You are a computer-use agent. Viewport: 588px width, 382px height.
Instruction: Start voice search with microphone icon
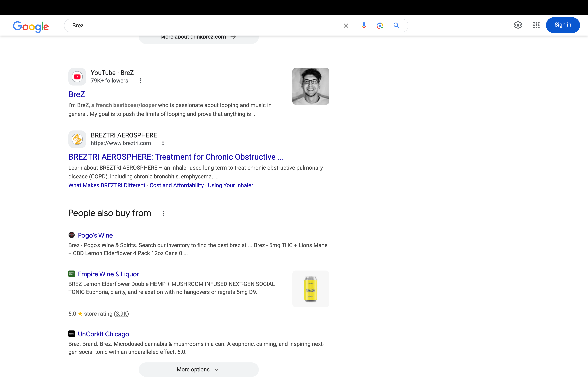364,26
